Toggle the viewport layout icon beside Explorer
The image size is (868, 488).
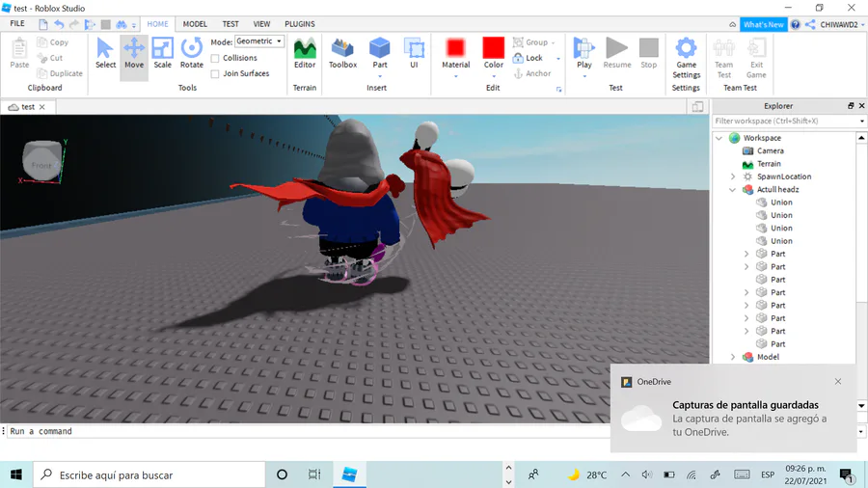click(x=697, y=107)
